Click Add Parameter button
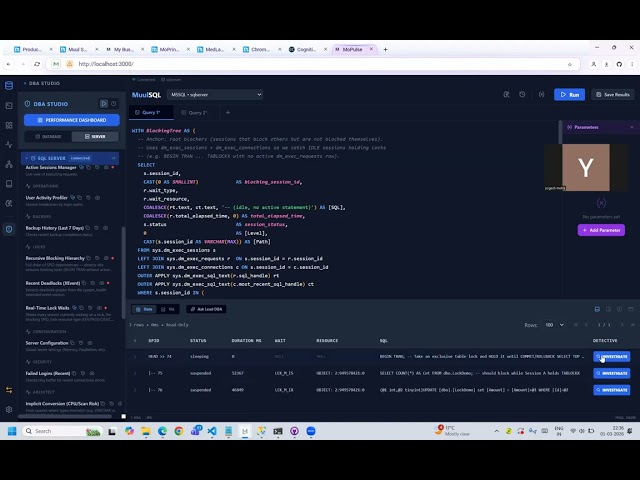Image resolution: width=640 pixels, height=480 pixels. coord(601,230)
